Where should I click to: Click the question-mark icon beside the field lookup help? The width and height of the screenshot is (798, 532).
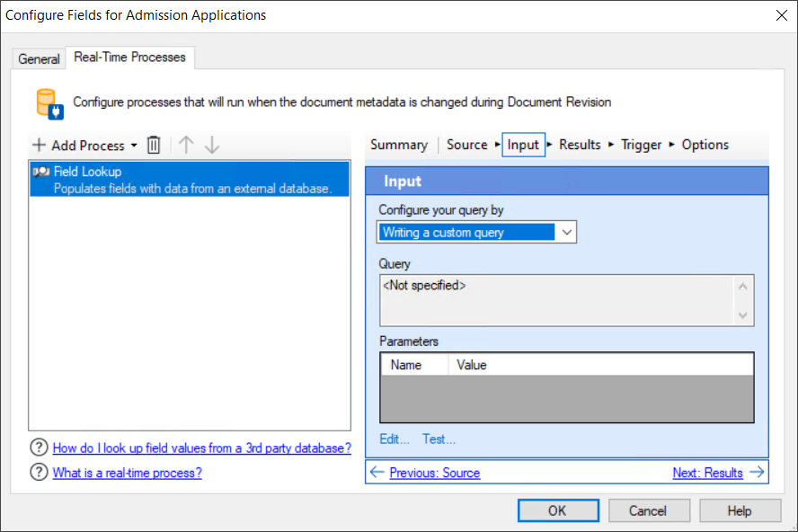(x=39, y=448)
